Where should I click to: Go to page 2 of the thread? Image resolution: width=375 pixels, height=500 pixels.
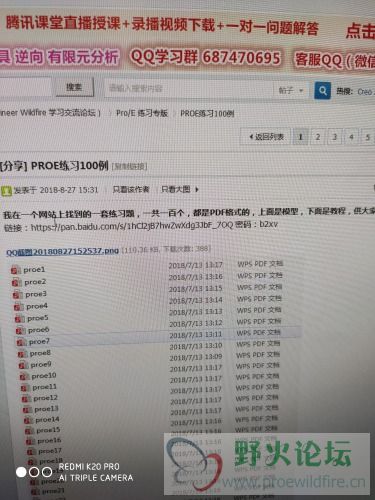click(318, 137)
